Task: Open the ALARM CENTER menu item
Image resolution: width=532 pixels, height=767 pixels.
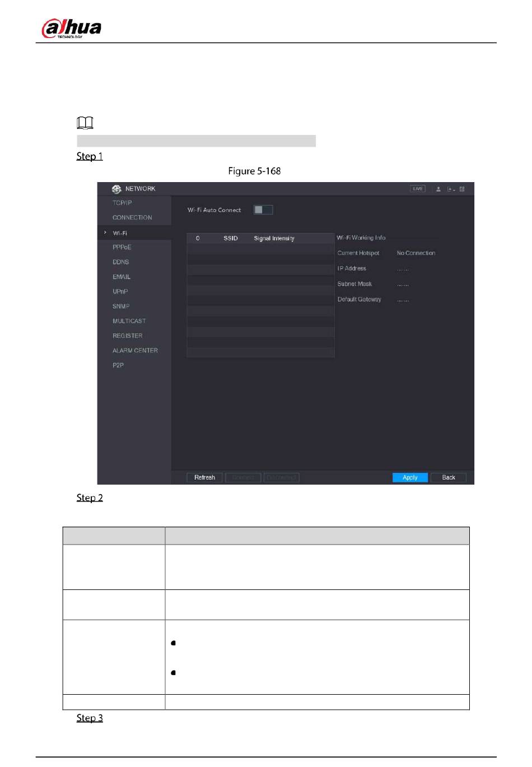Action: (x=135, y=350)
